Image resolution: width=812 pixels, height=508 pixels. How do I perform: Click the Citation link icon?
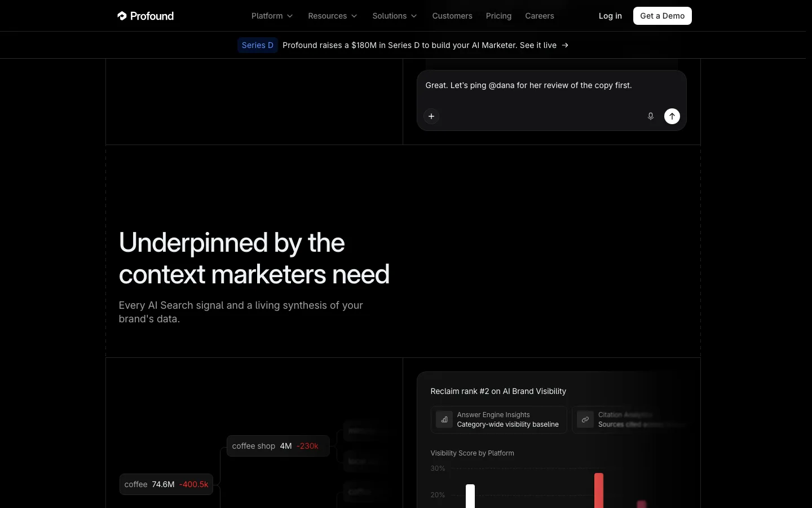click(x=585, y=419)
